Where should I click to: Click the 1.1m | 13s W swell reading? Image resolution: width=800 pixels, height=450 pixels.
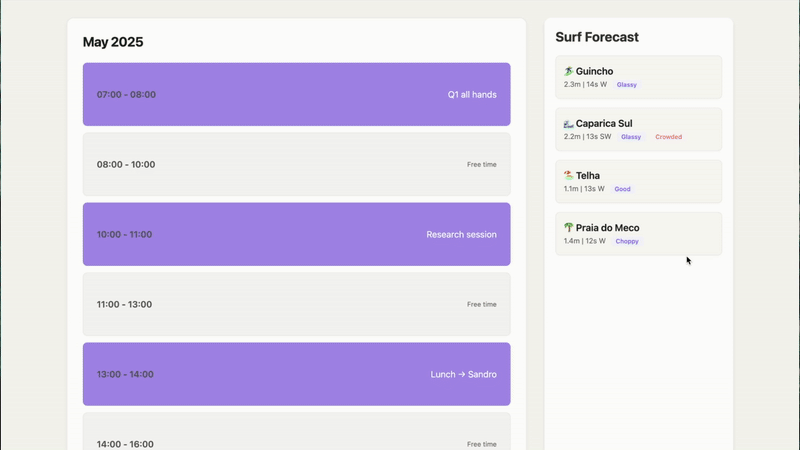[x=584, y=188]
